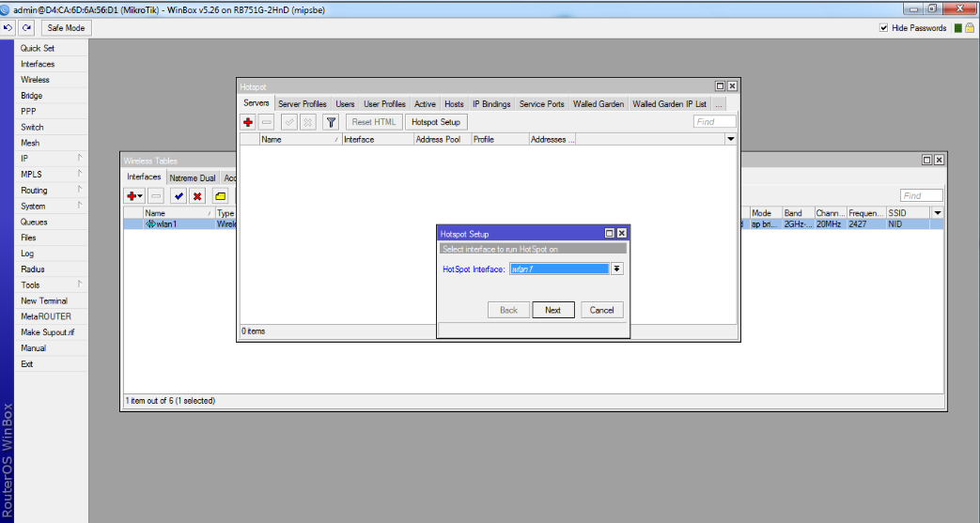Click the Reset HTML button
This screenshot has width=980, height=523.
374,122
